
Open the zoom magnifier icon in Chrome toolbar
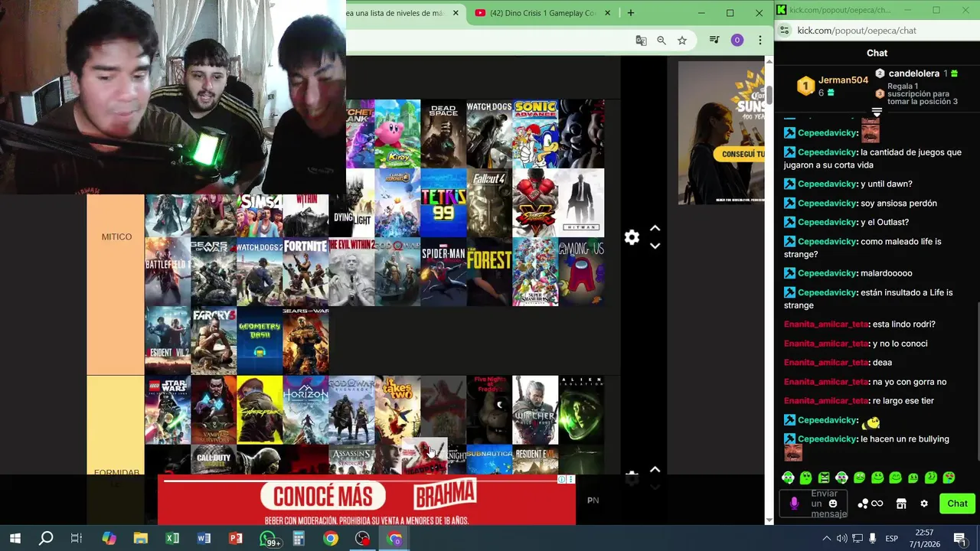pyautogui.click(x=661, y=41)
